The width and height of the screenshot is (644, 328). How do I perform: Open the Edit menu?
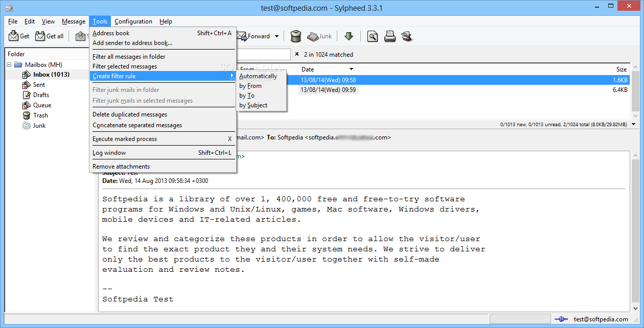[x=30, y=21]
